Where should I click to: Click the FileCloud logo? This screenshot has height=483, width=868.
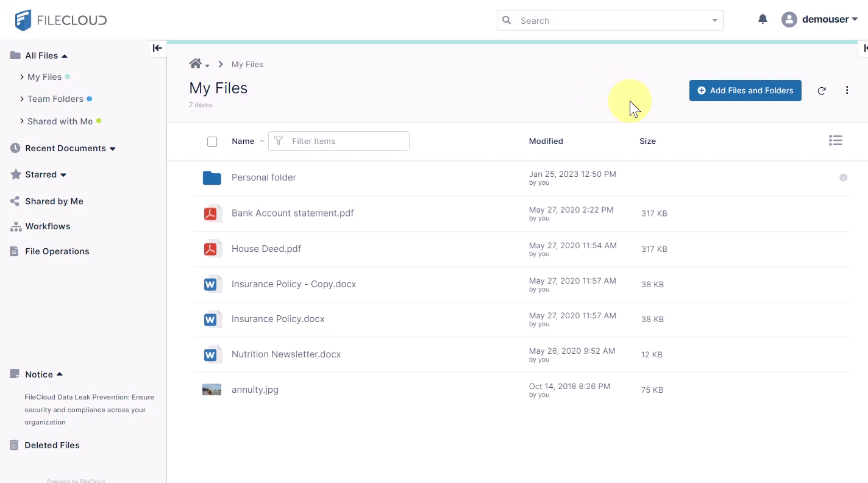(60, 19)
